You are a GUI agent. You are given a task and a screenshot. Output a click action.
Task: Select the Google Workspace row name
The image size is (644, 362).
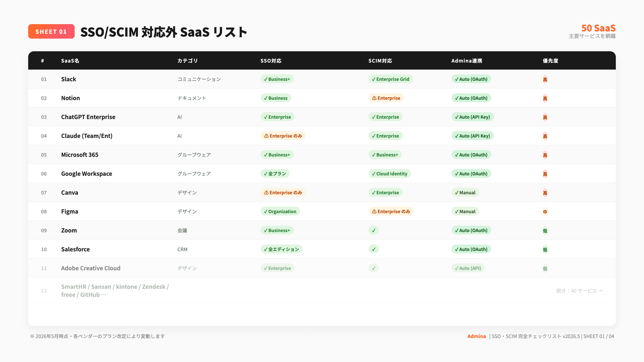(x=87, y=174)
